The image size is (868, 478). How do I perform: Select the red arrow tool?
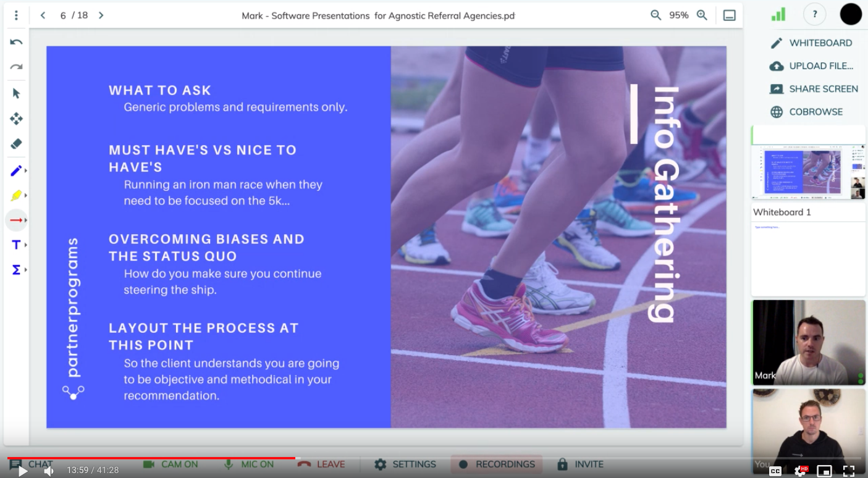pos(15,220)
